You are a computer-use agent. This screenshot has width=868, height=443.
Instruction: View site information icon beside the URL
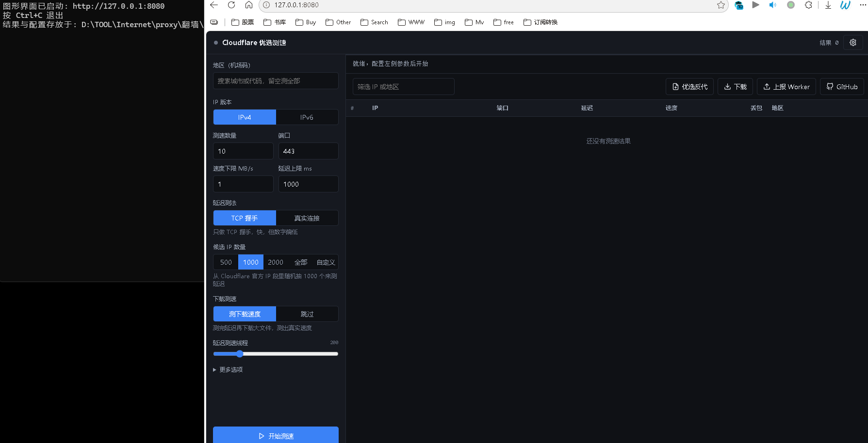click(x=266, y=5)
